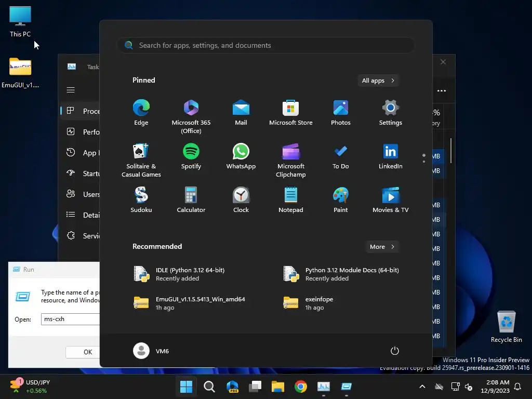The image size is (532, 399).
Task: Show More recommended items
Action: [382, 247]
